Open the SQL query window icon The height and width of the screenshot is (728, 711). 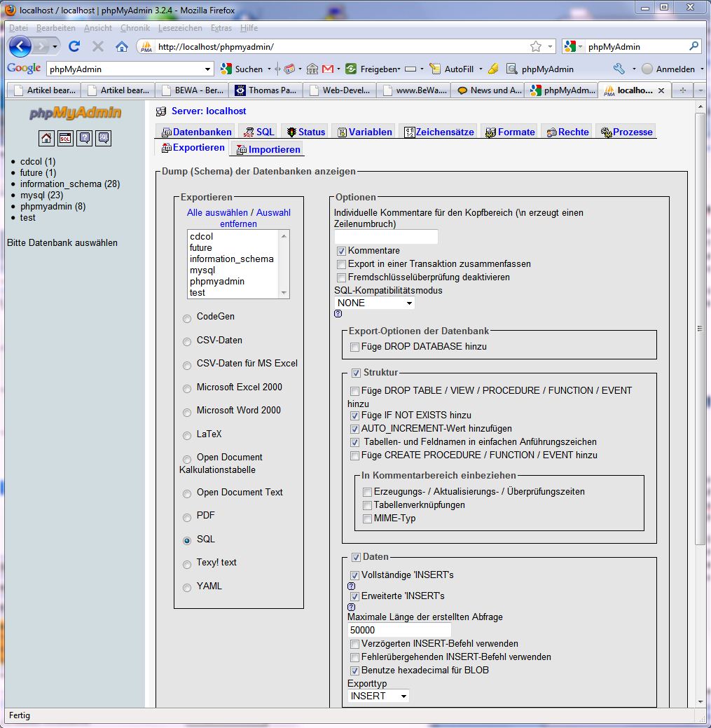click(x=65, y=138)
